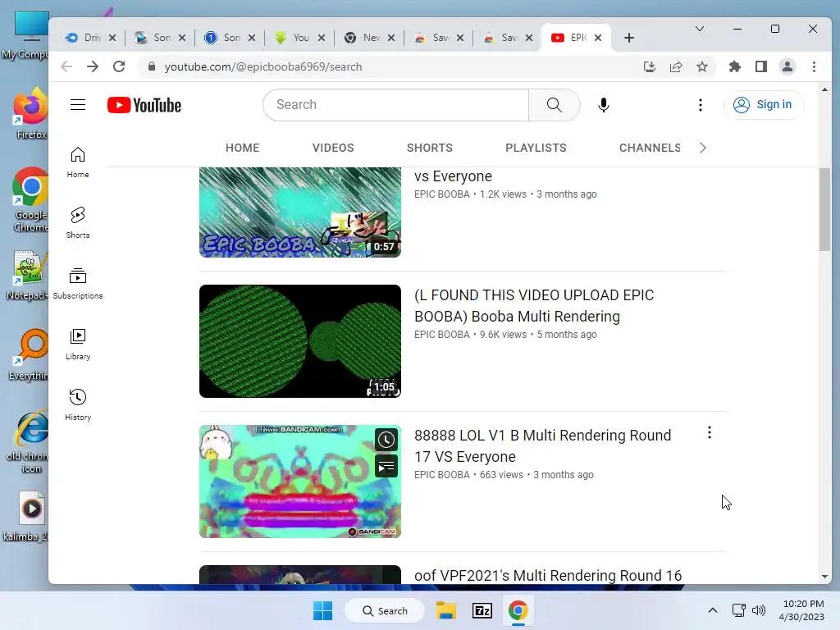
Task: Open the YouTube hamburger guide menu
Action: [x=78, y=104]
